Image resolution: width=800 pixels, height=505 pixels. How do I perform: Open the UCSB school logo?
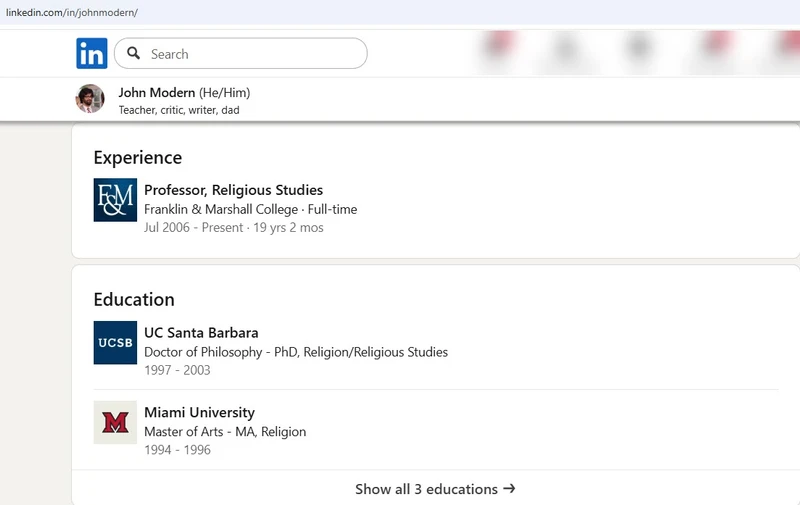point(115,343)
